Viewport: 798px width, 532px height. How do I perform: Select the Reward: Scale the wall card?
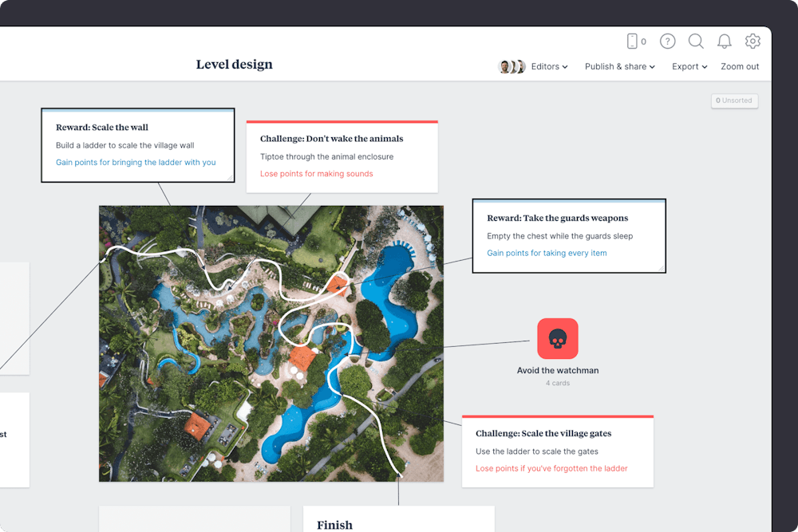(x=137, y=145)
